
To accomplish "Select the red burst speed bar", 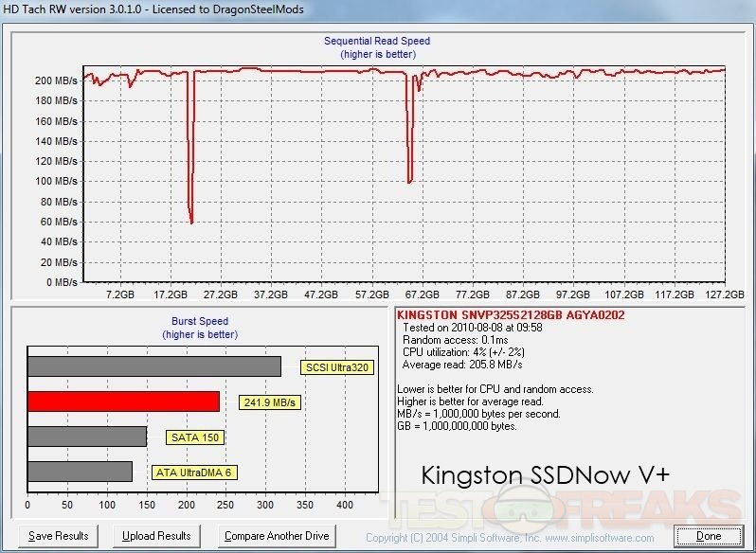I will (123, 401).
